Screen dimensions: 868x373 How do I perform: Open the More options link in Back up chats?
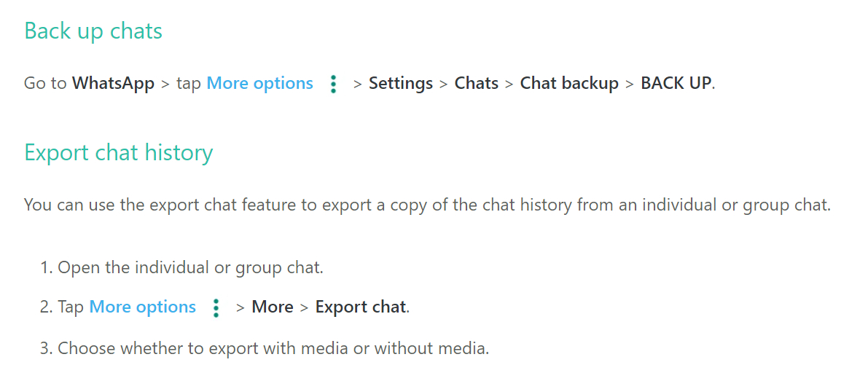259,84
